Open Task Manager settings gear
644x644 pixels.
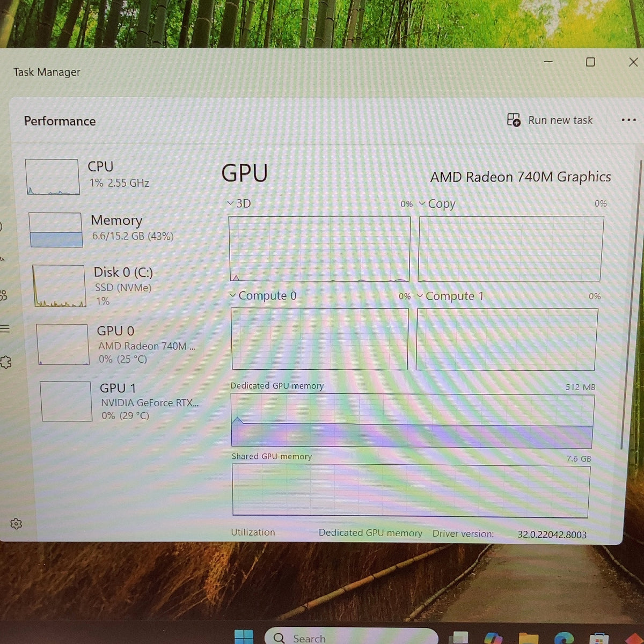[16, 524]
